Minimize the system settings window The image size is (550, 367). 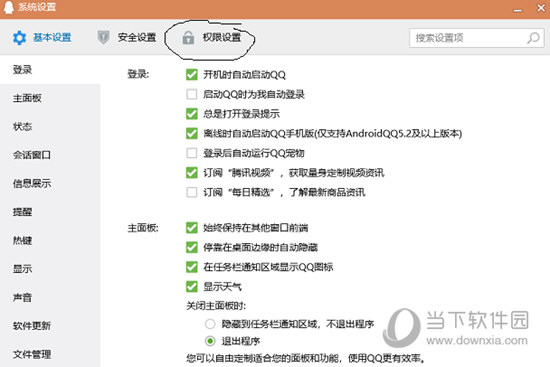click(517, 11)
